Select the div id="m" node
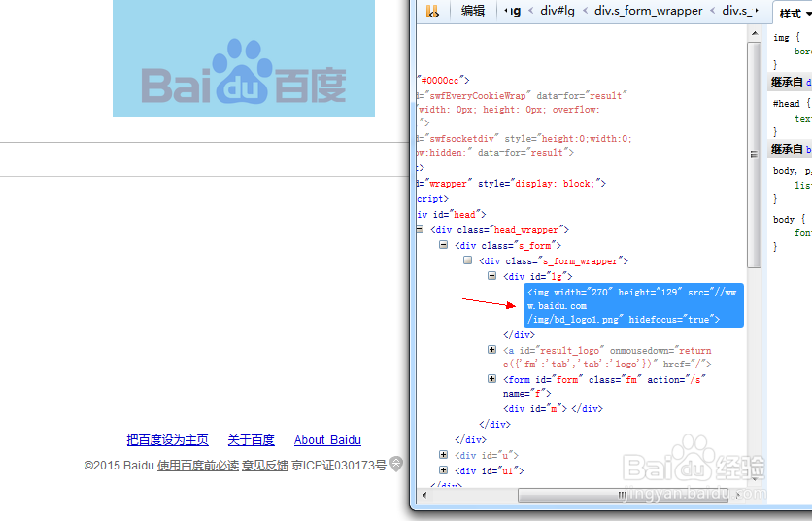This screenshot has width=812, height=521. click(553, 408)
